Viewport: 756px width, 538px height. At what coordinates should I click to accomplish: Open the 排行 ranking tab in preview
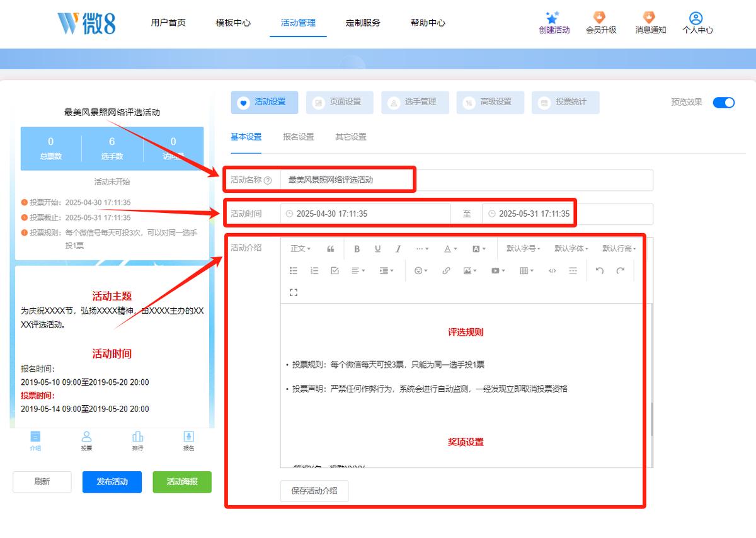click(x=137, y=440)
